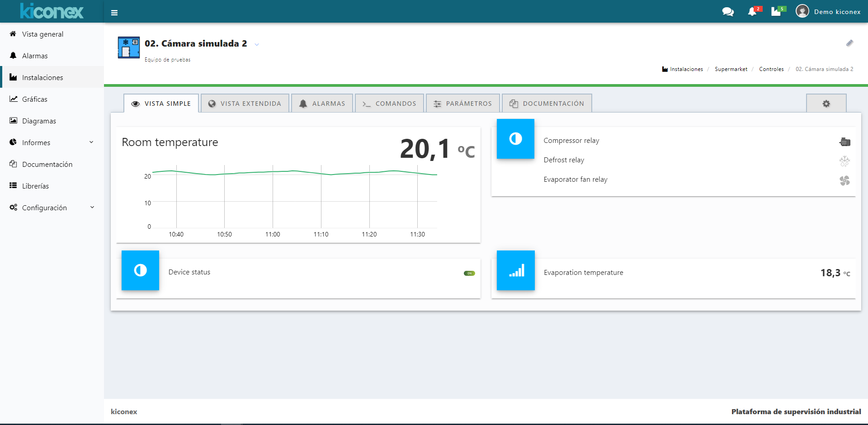Screen dimensions: 868x425
Task: Go to Supermarket breadcrumb link
Action: coord(731,69)
